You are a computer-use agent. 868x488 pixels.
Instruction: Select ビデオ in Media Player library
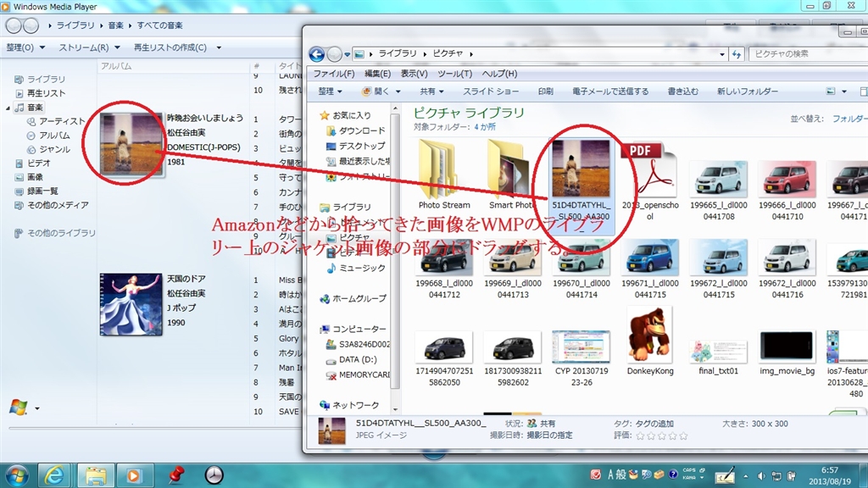pos(39,164)
